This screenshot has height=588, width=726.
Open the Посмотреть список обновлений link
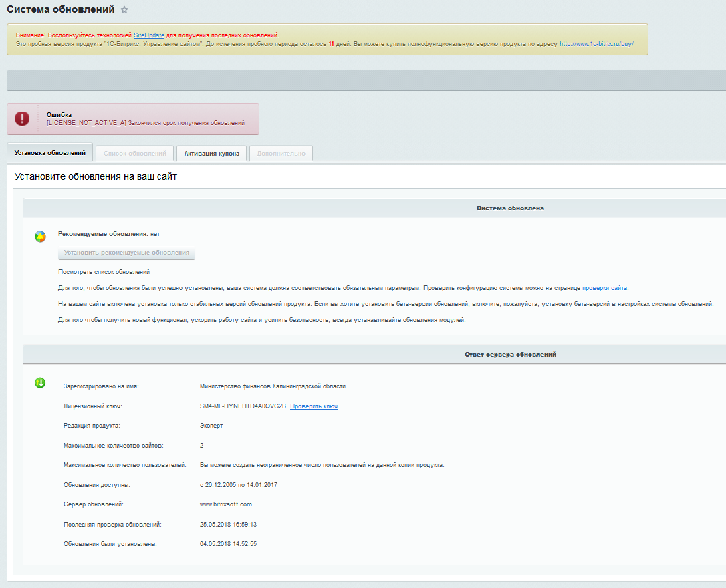(x=104, y=272)
